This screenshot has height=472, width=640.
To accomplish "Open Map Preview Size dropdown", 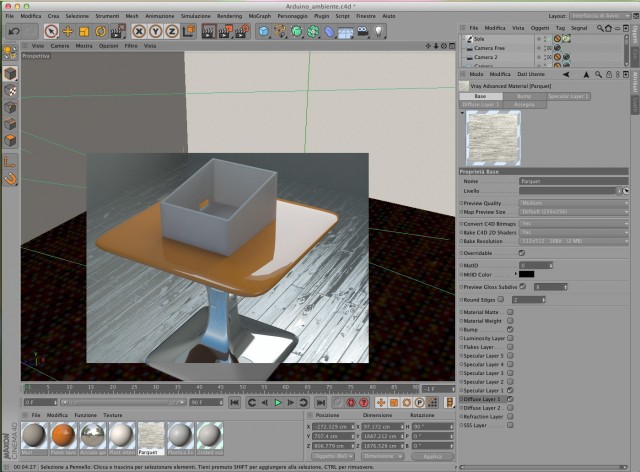I will (x=573, y=212).
